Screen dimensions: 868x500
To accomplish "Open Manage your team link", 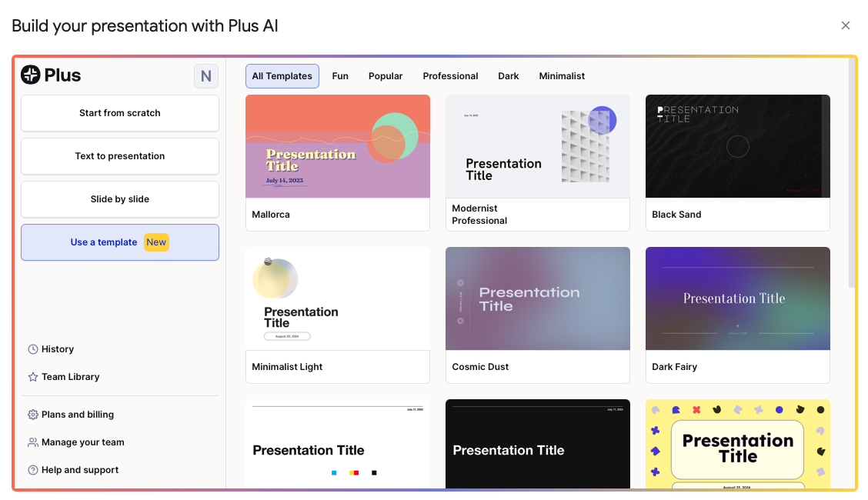I will click(83, 442).
